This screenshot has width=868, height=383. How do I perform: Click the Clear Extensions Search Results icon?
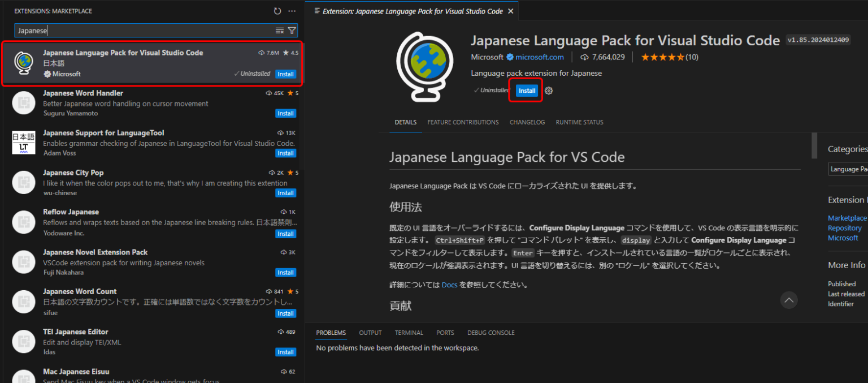[279, 30]
